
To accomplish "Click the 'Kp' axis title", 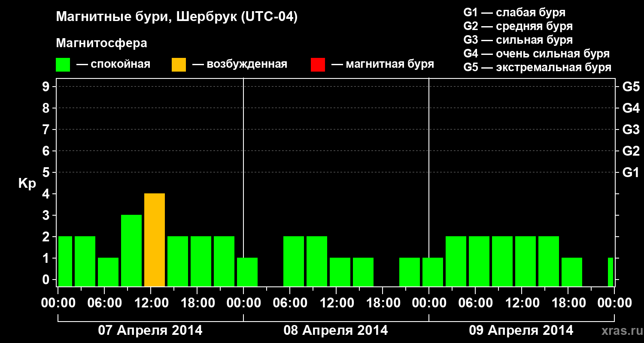I will point(27,184).
